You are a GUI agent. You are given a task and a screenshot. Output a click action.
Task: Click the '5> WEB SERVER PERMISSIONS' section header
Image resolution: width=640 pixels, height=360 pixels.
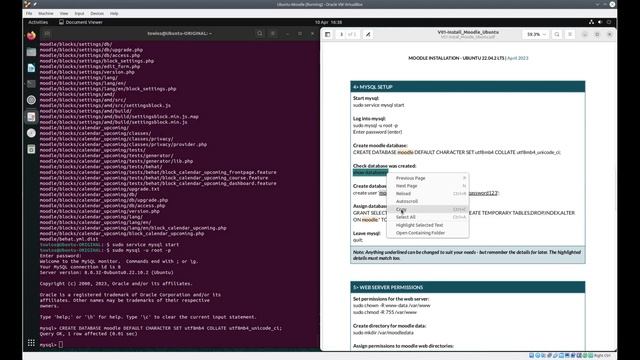[x=467, y=287]
